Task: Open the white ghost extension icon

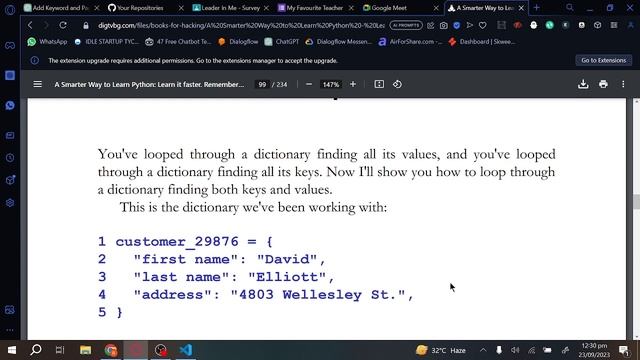Action: [533, 25]
